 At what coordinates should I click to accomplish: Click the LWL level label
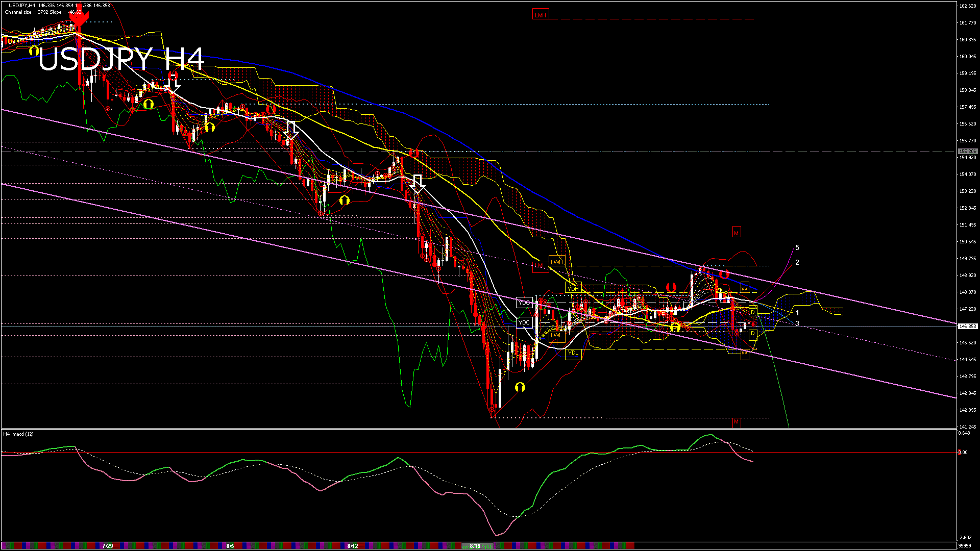556,335
